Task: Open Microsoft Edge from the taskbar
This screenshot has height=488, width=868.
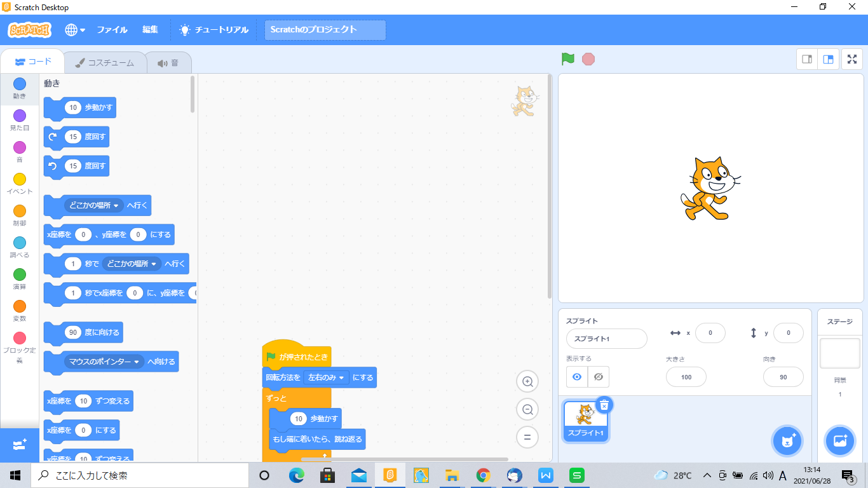Action: coord(297,475)
